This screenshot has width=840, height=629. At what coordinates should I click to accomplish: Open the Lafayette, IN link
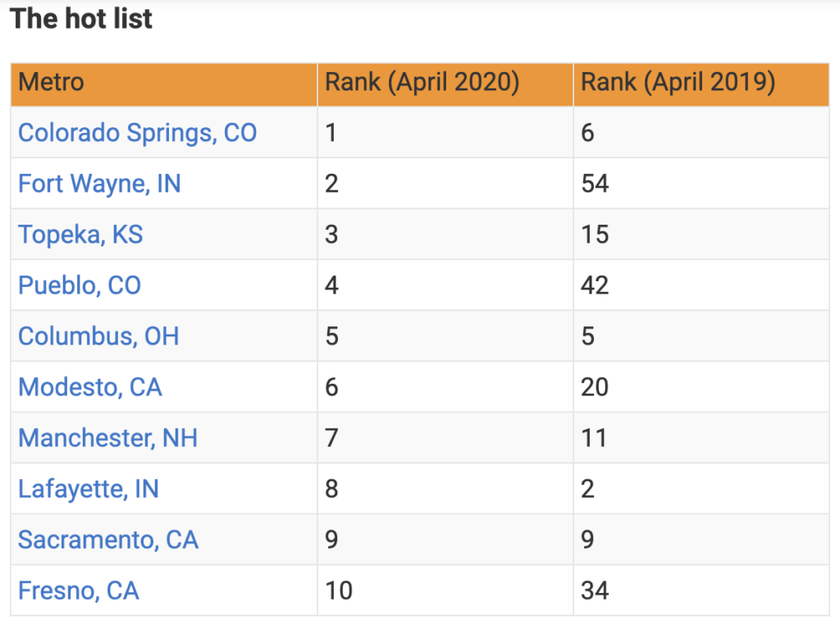(x=89, y=489)
